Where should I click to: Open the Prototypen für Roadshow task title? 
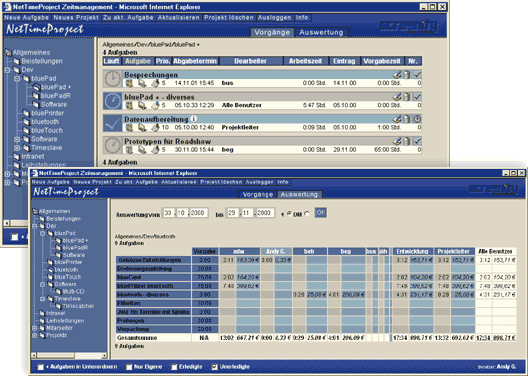coord(167,141)
